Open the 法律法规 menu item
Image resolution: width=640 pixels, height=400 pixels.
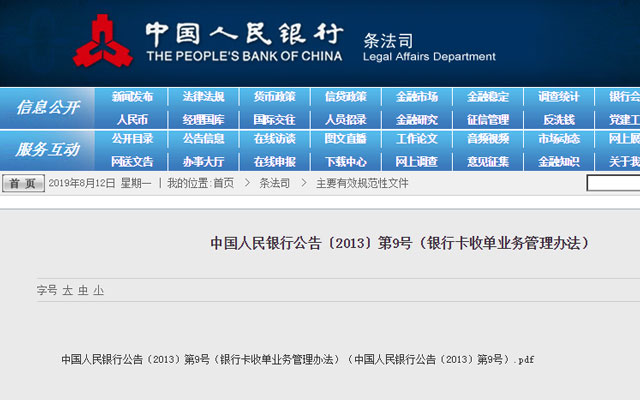pos(203,97)
